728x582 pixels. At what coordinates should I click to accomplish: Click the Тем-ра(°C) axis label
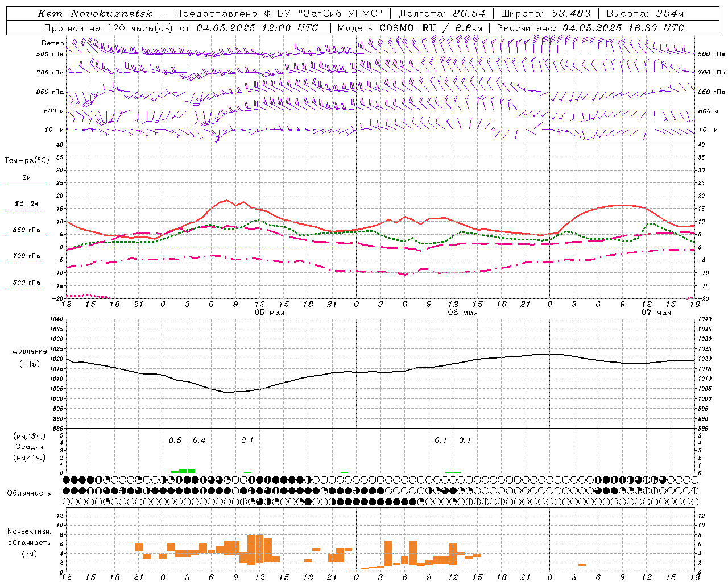(x=27, y=161)
